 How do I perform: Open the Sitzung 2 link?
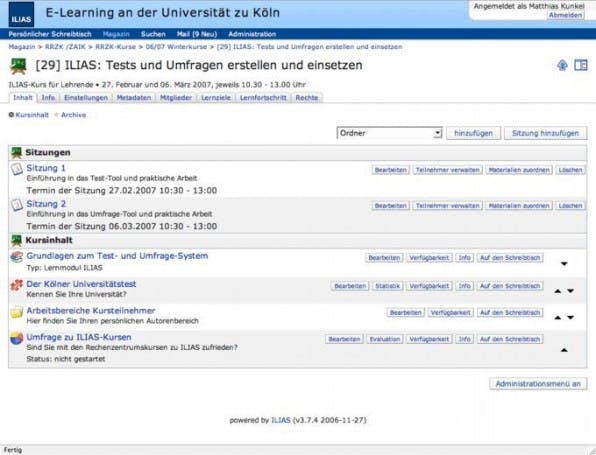pyautogui.click(x=46, y=204)
